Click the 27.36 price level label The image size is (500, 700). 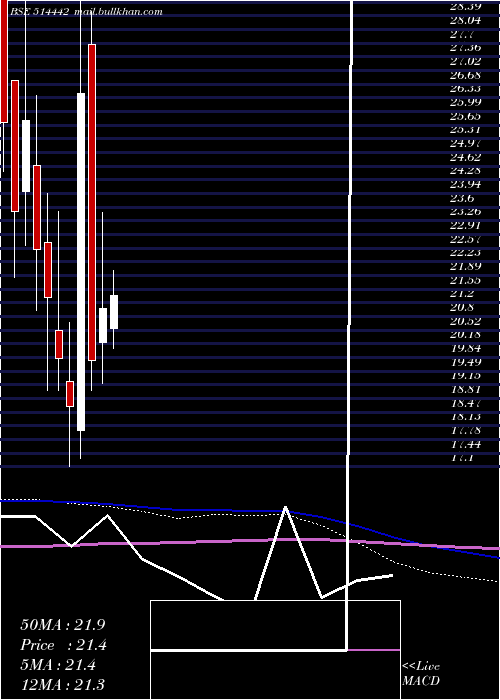pyautogui.click(x=465, y=47)
